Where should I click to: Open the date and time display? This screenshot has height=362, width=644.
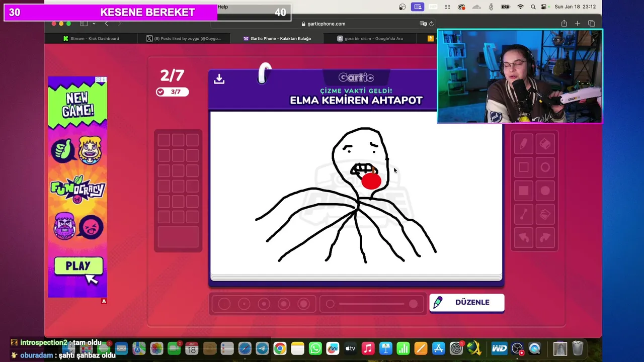pyautogui.click(x=575, y=7)
